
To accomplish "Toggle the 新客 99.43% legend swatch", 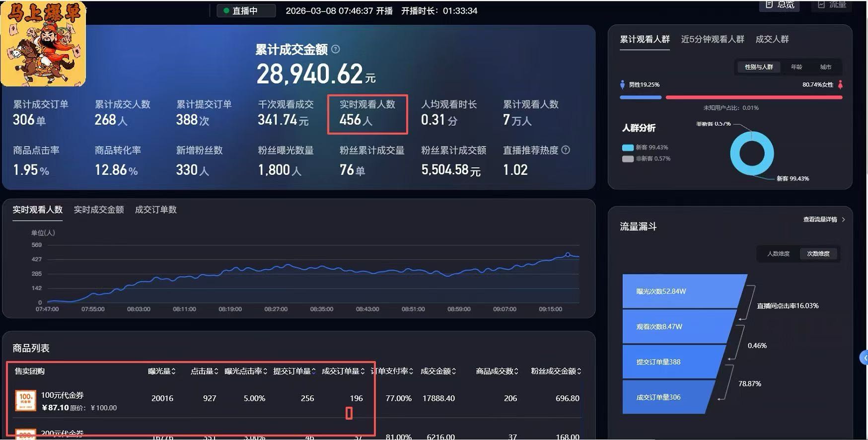I will tap(628, 147).
